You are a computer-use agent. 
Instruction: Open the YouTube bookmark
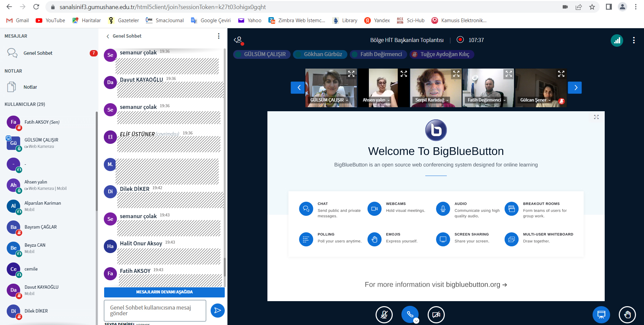point(50,21)
